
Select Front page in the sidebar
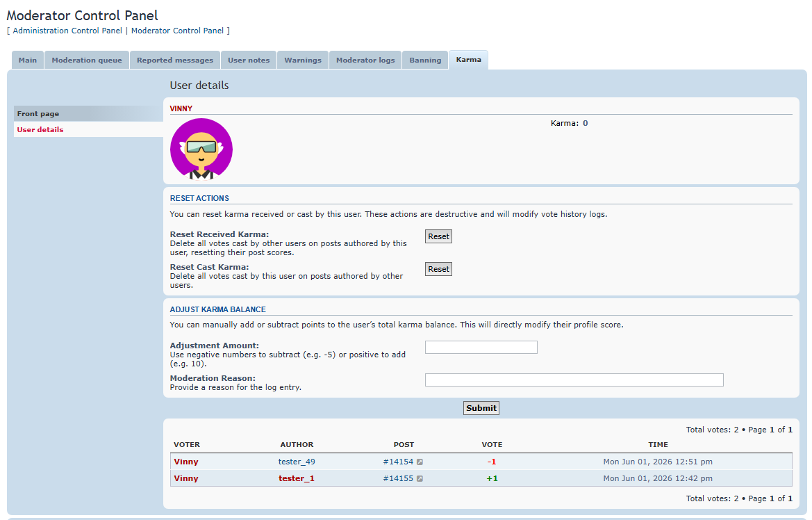point(88,113)
